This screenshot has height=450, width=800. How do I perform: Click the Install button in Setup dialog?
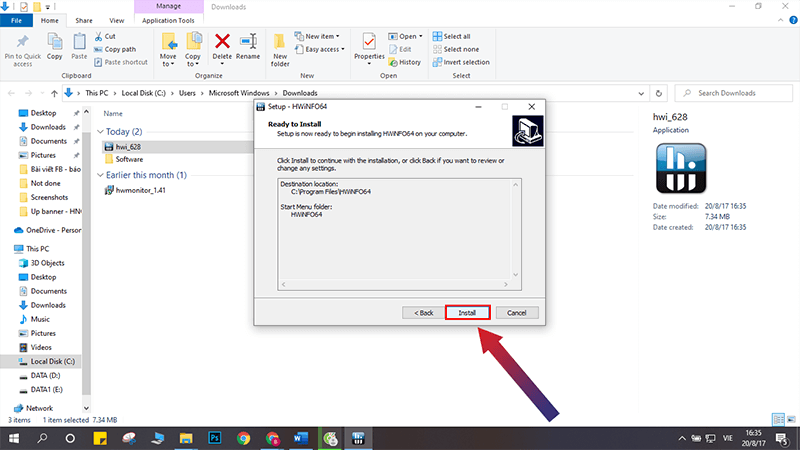pos(467,313)
